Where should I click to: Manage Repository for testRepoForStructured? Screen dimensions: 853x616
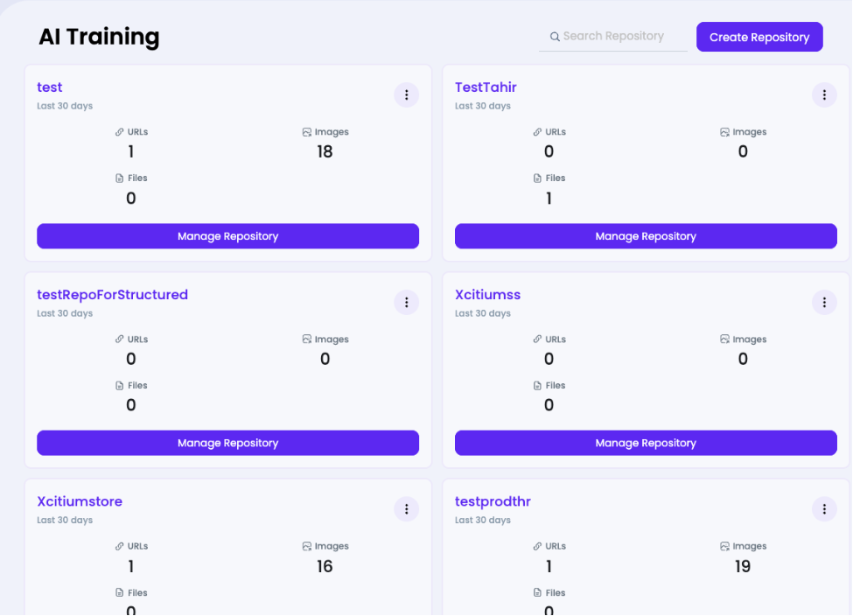[228, 443]
